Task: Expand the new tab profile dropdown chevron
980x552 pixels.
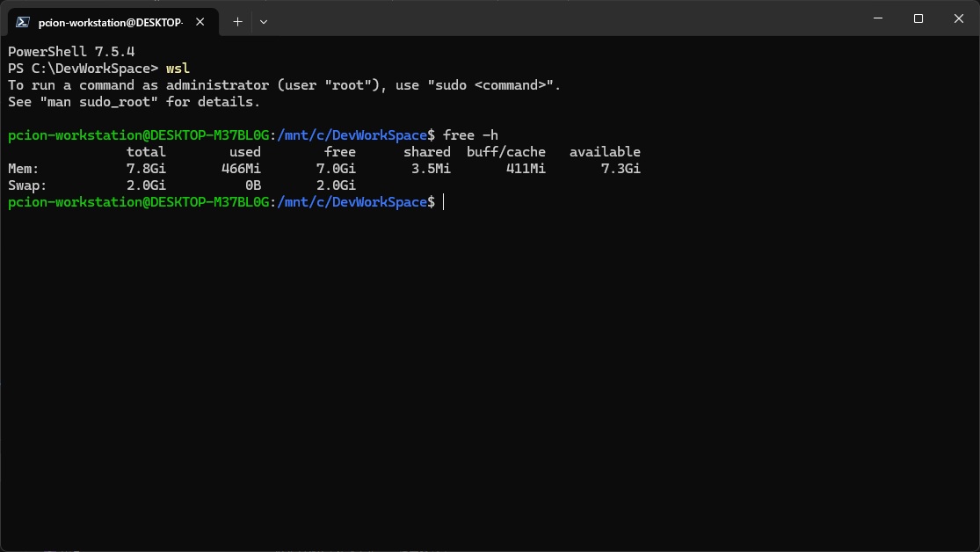Action: click(x=264, y=21)
